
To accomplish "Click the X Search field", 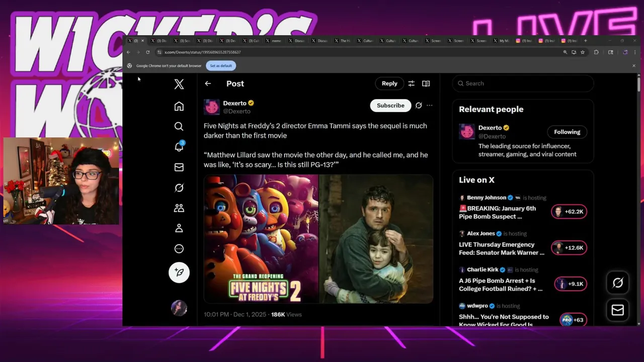I will coord(523,83).
